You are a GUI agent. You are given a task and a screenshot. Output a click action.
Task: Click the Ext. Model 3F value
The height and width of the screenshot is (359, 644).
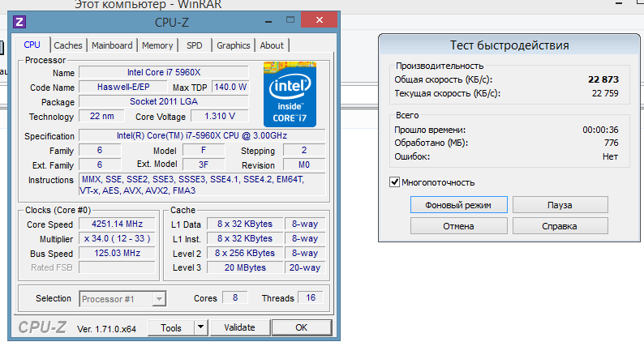204,165
